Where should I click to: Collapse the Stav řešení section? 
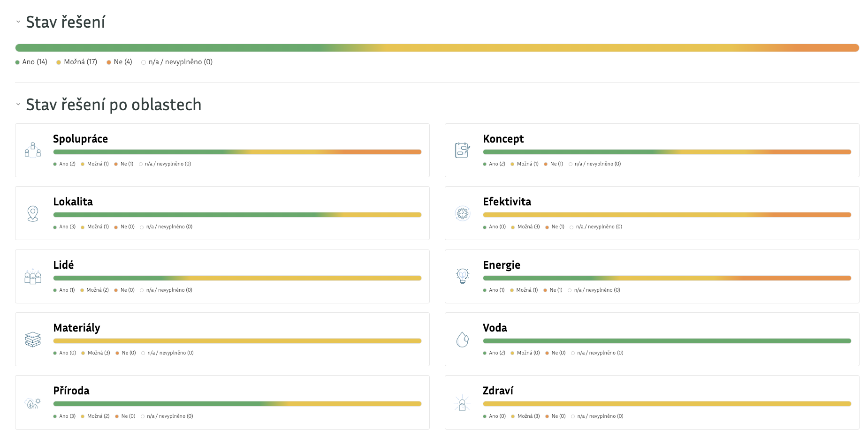(18, 22)
